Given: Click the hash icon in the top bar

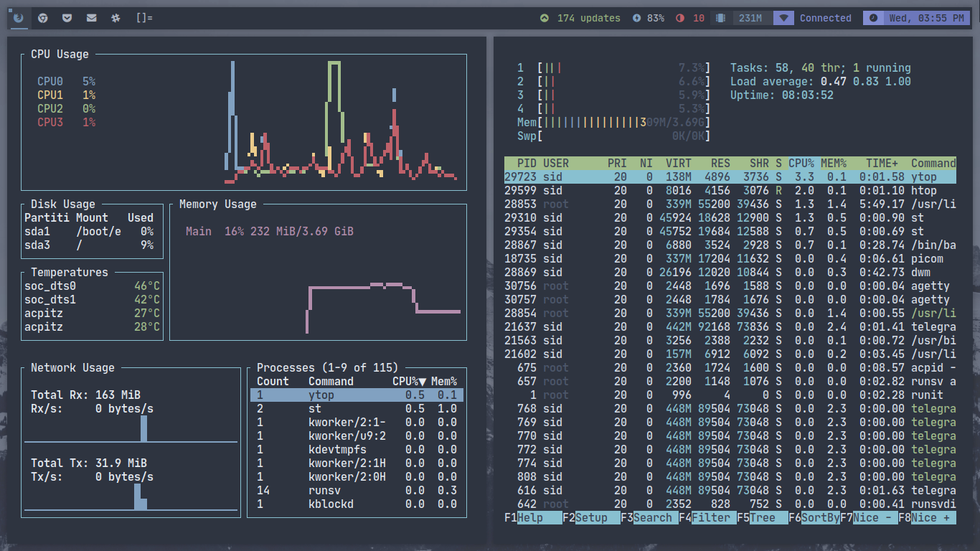Looking at the screenshot, I should 115,18.
